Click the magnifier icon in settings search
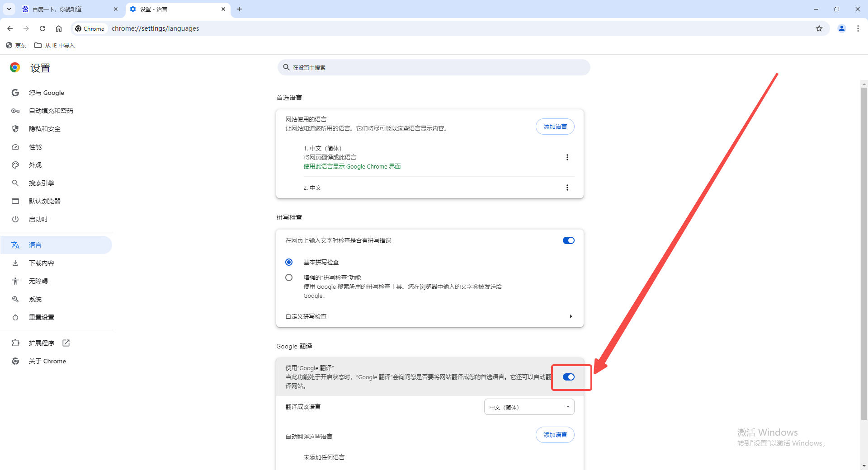 click(x=286, y=67)
